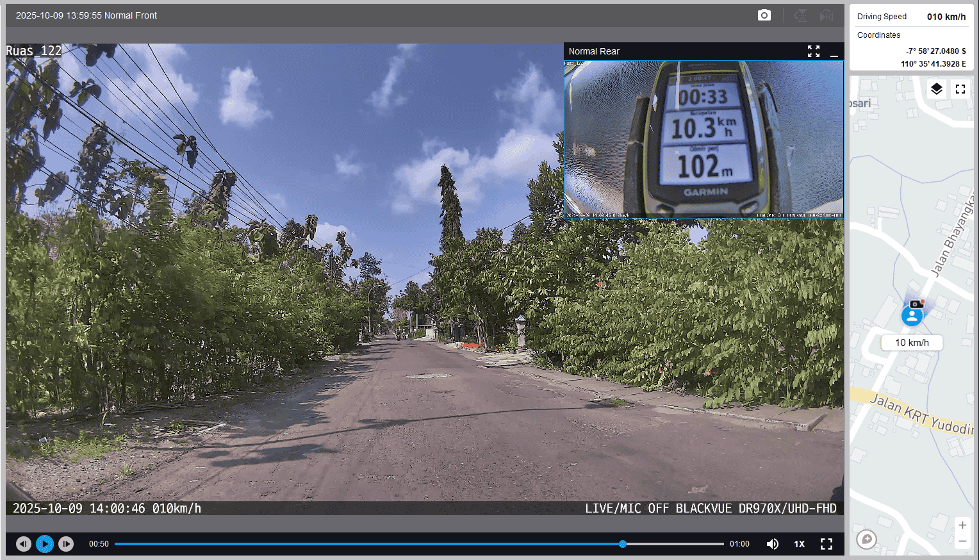The width and height of the screenshot is (979, 560).
Task: Flip the video horizontally
Action: (827, 15)
